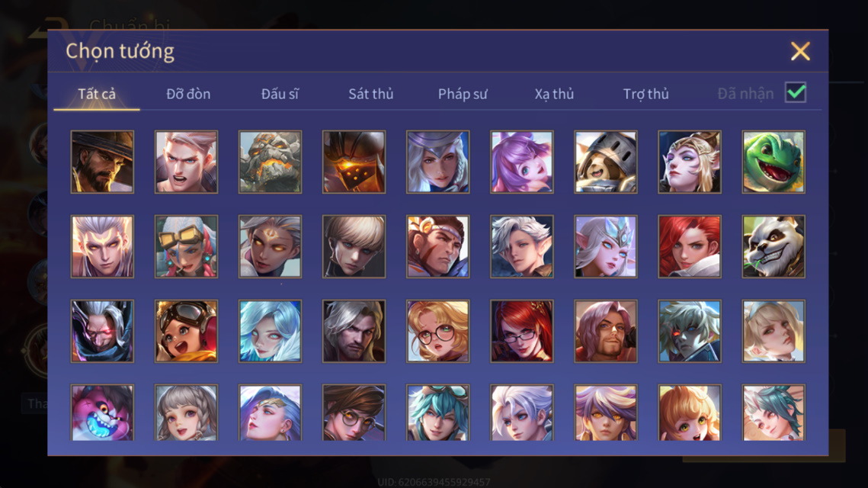Filter heroes by Sát thủ
Viewport: 868px width, 488px height.
click(371, 94)
